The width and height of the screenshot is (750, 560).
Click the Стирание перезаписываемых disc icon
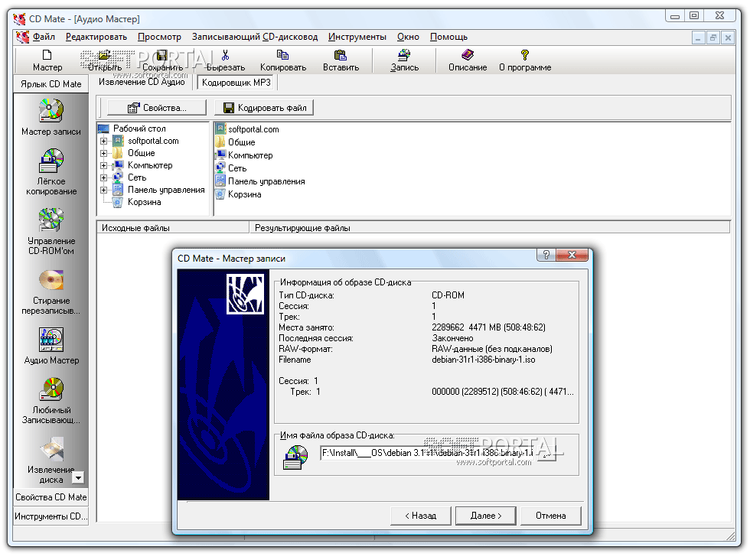pyautogui.click(x=51, y=280)
